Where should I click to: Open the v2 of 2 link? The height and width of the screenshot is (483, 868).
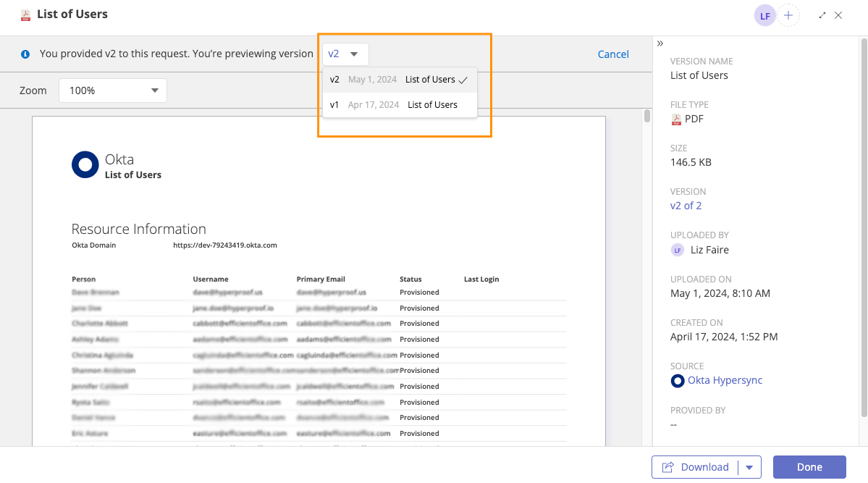(x=686, y=206)
